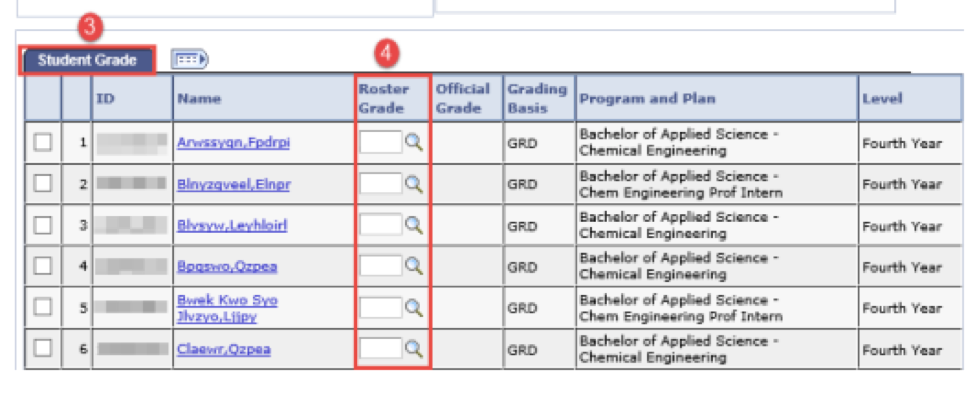974x402 pixels.
Task: Click the roster grade field in row 6
Action: tap(379, 349)
